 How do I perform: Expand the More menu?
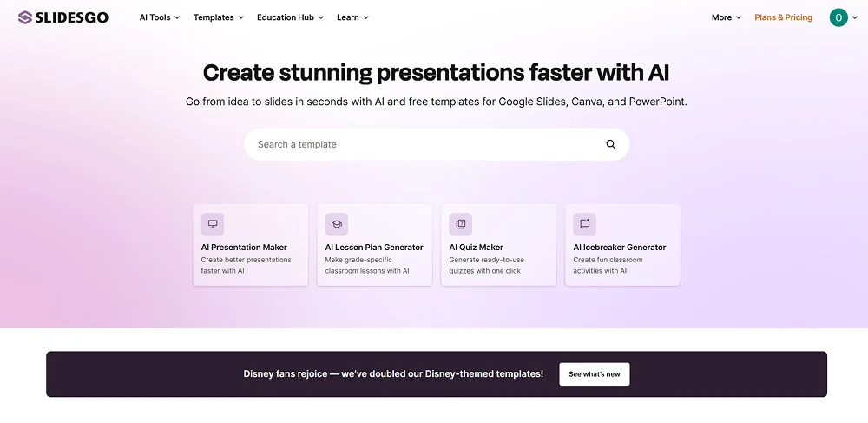(727, 17)
